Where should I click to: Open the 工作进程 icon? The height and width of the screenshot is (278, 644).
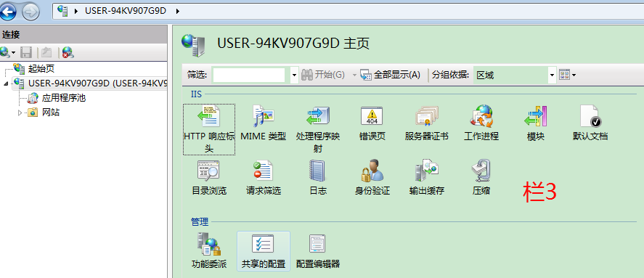pyautogui.click(x=481, y=116)
